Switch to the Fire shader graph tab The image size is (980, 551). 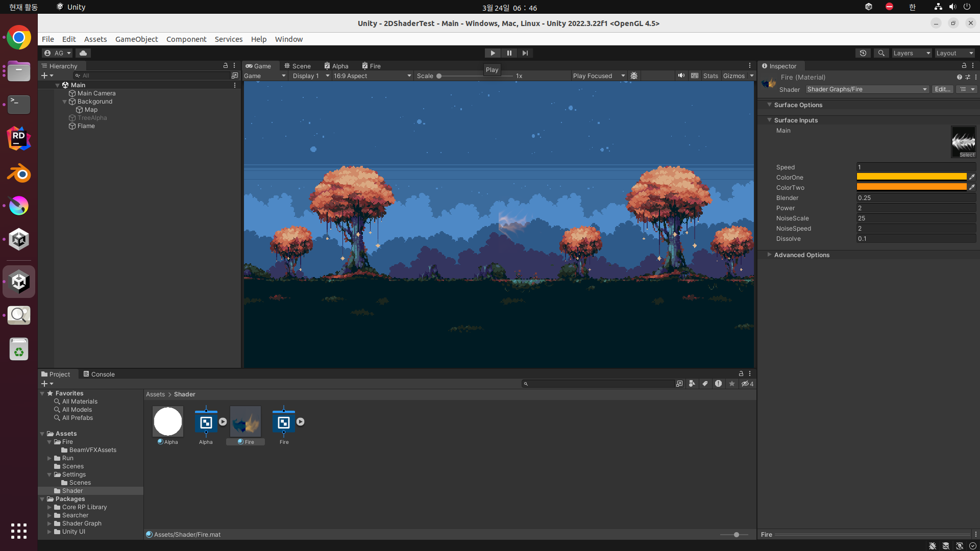372,66
